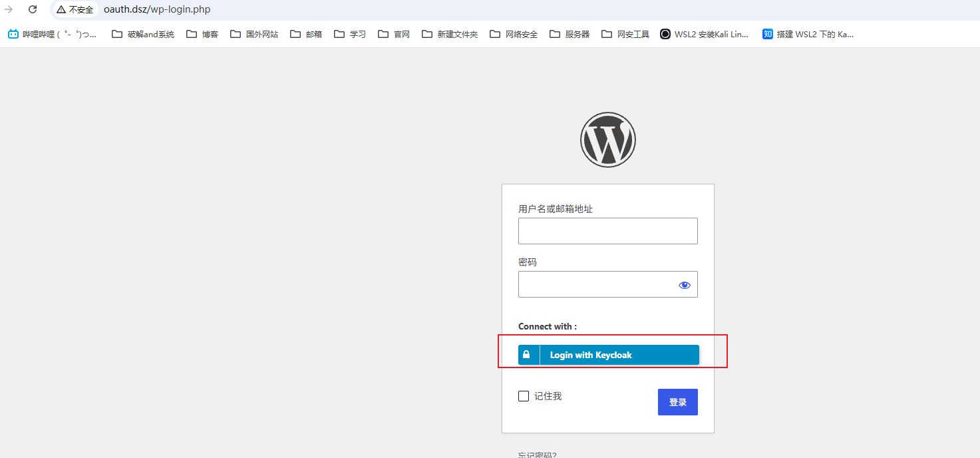Image resolution: width=980 pixels, height=458 pixels.
Task: Check the 记住我 checkbox
Action: click(524, 396)
